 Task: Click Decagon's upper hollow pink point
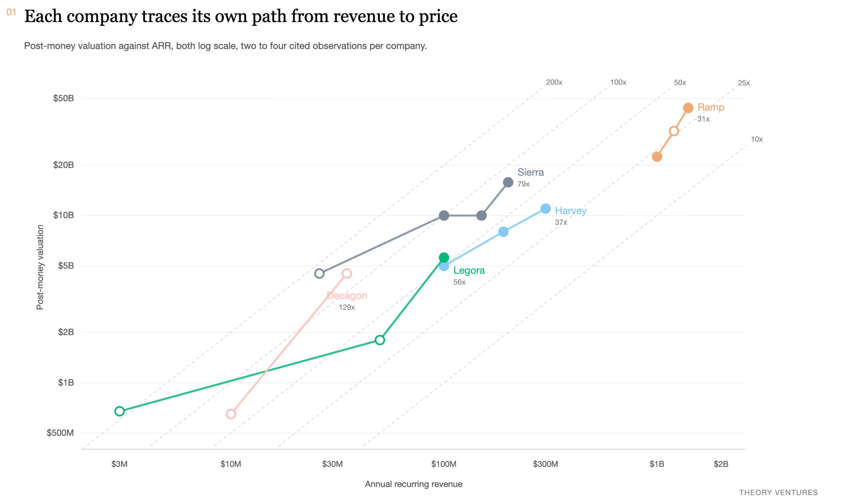point(347,273)
